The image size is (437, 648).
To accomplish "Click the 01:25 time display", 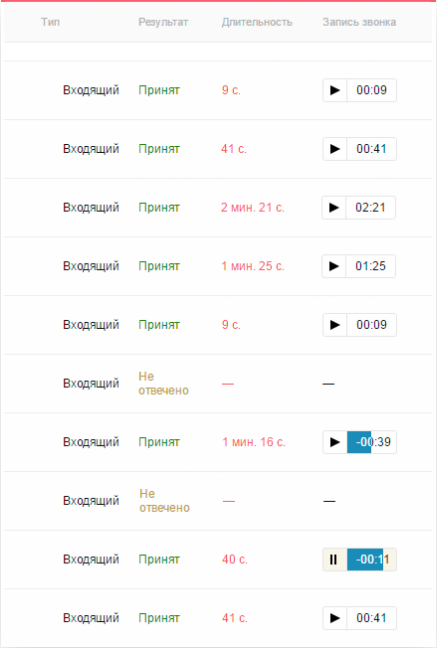I will click(x=370, y=266).
